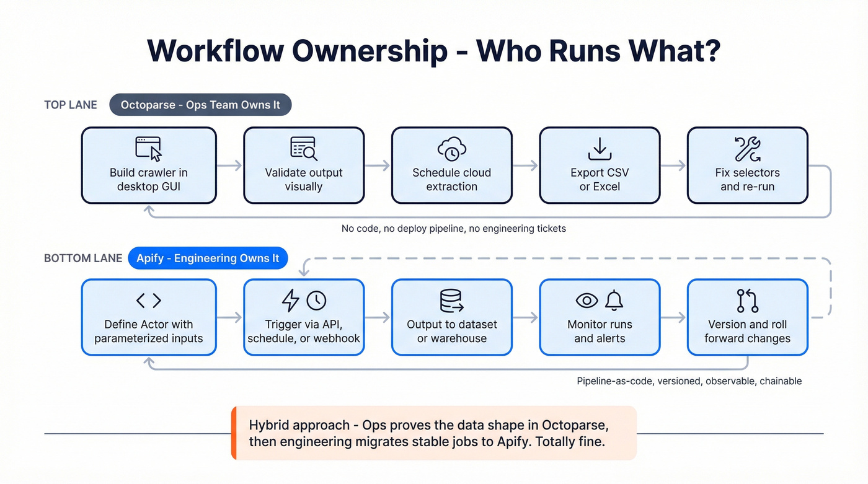
Task: Toggle the bell alerts icon in Monitor runs
Action: [x=613, y=300]
